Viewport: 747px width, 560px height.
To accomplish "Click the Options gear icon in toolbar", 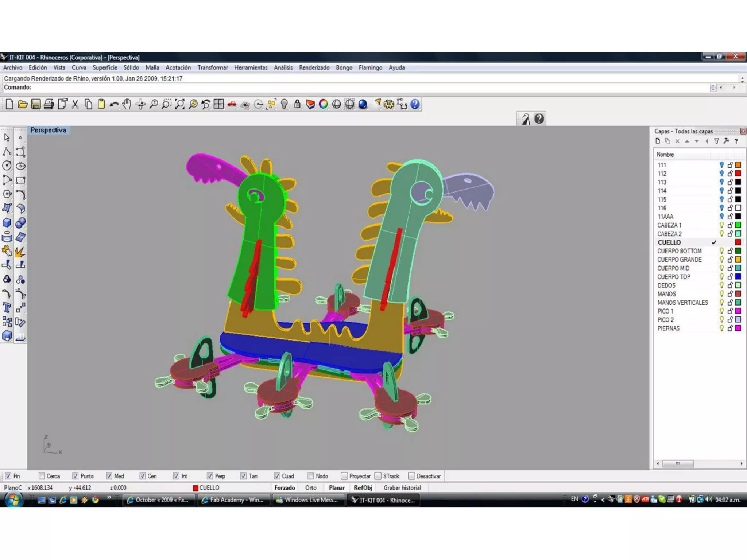I will (389, 105).
